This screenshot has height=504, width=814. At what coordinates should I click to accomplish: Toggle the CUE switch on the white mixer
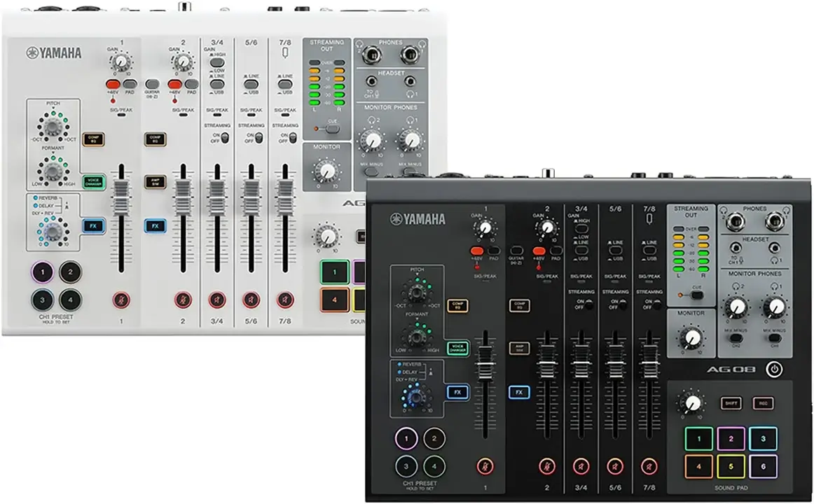point(333,128)
